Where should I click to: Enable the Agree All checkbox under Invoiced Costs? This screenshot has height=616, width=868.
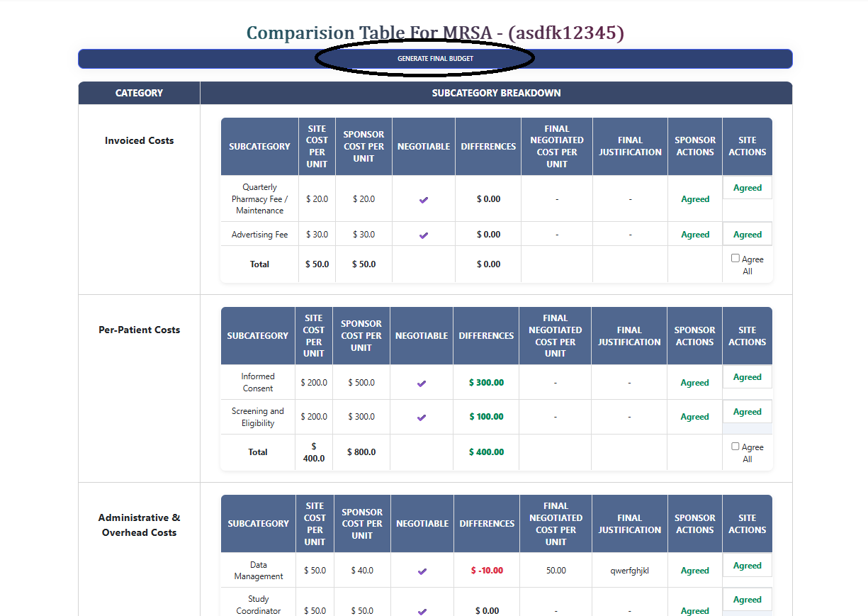pos(735,257)
